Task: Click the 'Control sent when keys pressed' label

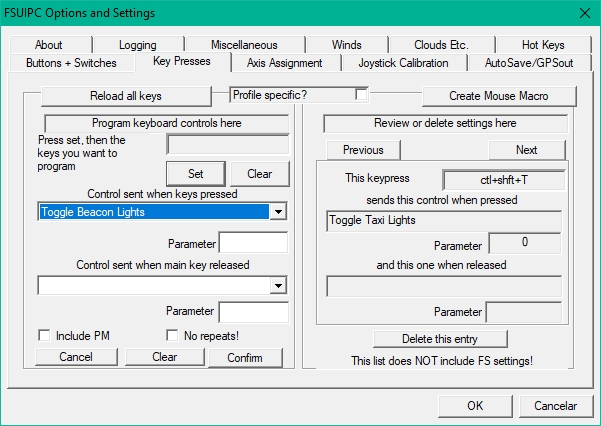Action: (162, 194)
